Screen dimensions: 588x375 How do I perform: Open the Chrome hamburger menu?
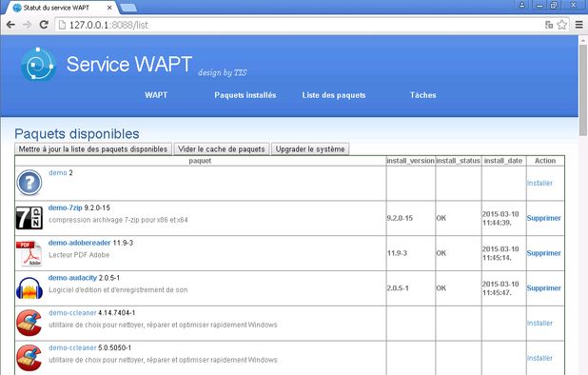(579, 25)
